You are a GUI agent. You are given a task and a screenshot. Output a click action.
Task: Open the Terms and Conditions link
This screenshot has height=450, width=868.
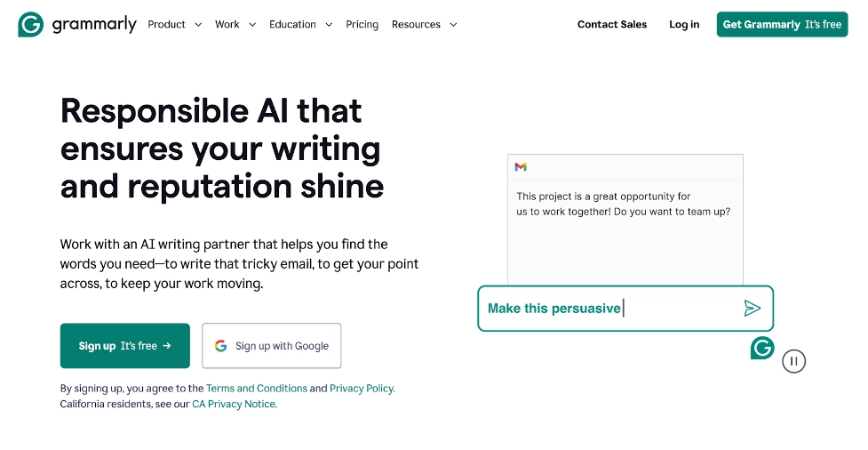(257, 389)
